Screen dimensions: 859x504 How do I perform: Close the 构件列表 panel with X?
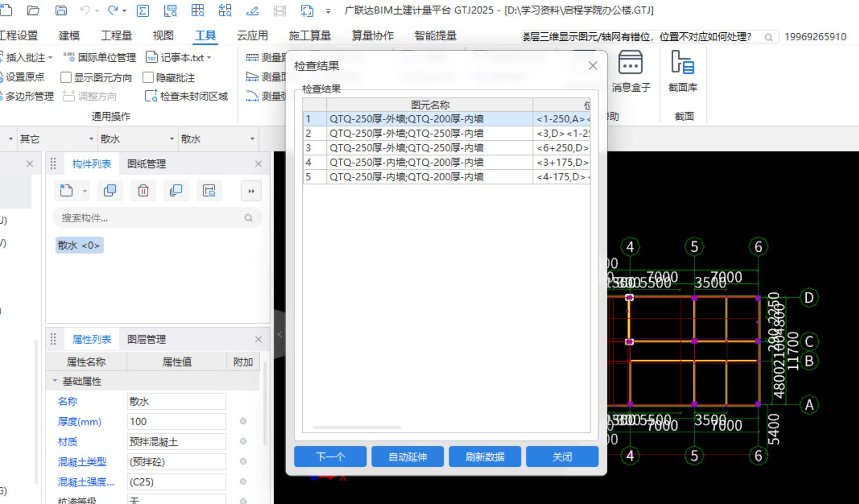258,164
